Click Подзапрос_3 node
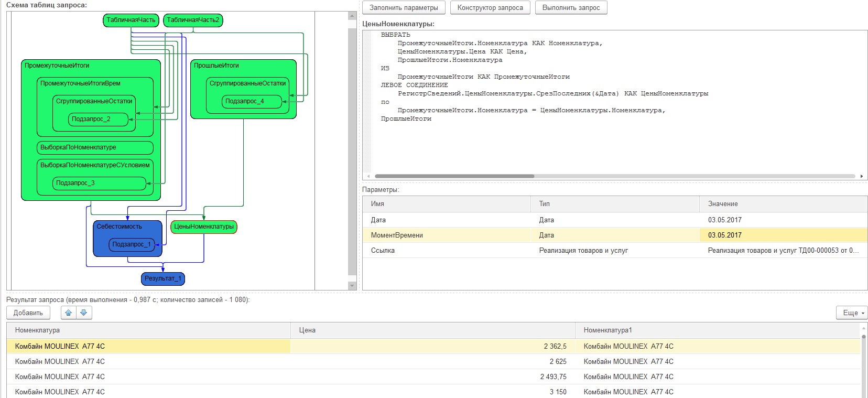This screenshot has height=398, width=868. 99,183
